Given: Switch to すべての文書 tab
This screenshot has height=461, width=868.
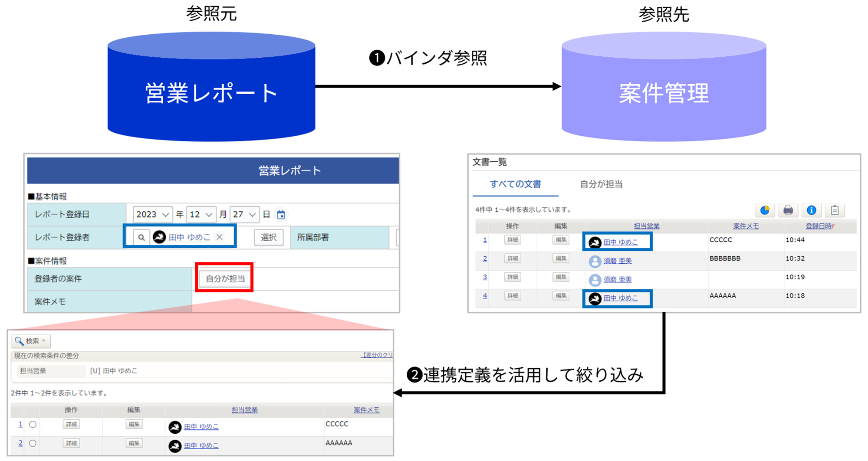Looking at the screenshot, I should point(516,184).
